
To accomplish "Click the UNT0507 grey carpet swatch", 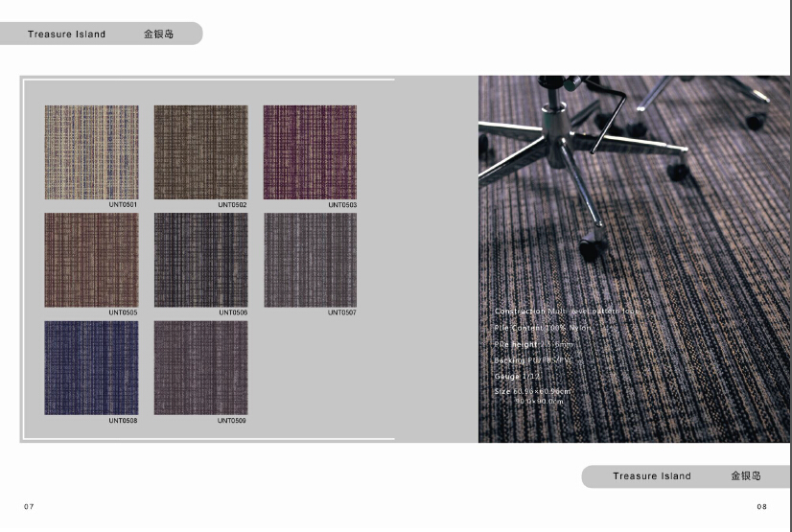I will point(310,260).
